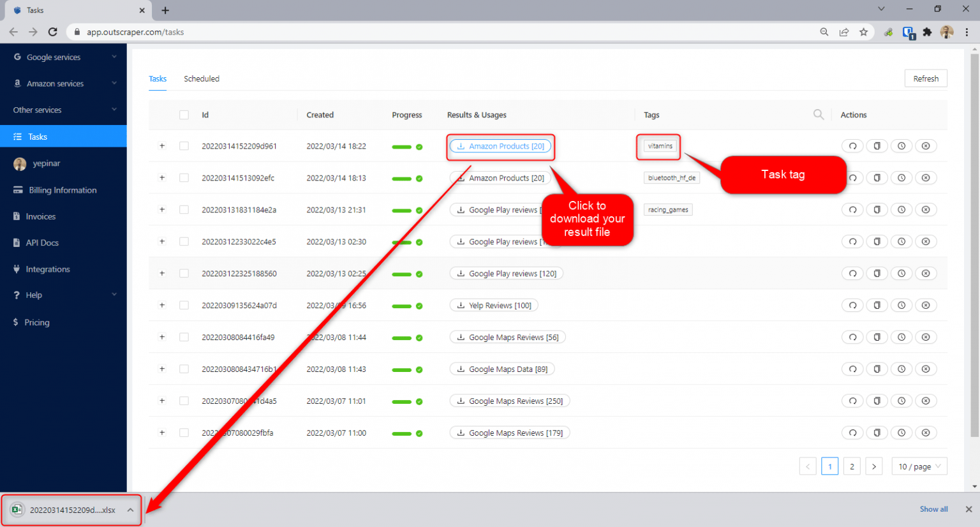Image resolution: width=980 pixels, height=527 pixels.
Task: Select checkbox for the first task row
Action: point(184,145)
